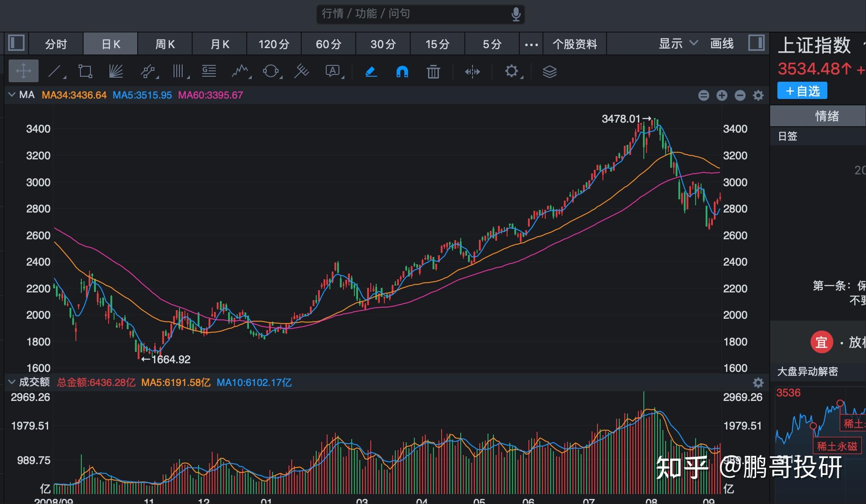Click the minus zoom-out icon on MA panel
This screenshot has width=866, height=504.
tap(740, 95)
